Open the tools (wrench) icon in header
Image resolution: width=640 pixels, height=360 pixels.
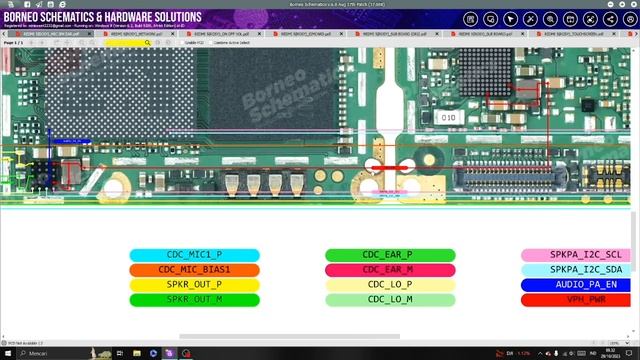531,19
